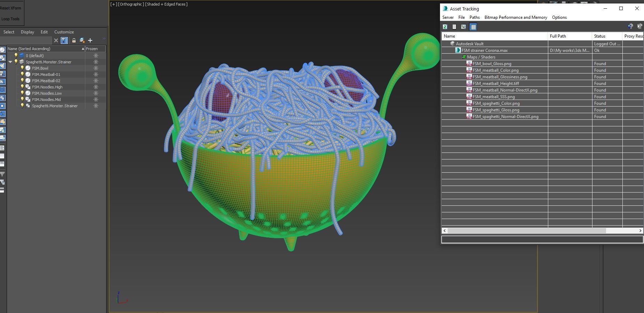
Task: Open Bitmap Performance and Memory menu
Action: pos(516,17)
